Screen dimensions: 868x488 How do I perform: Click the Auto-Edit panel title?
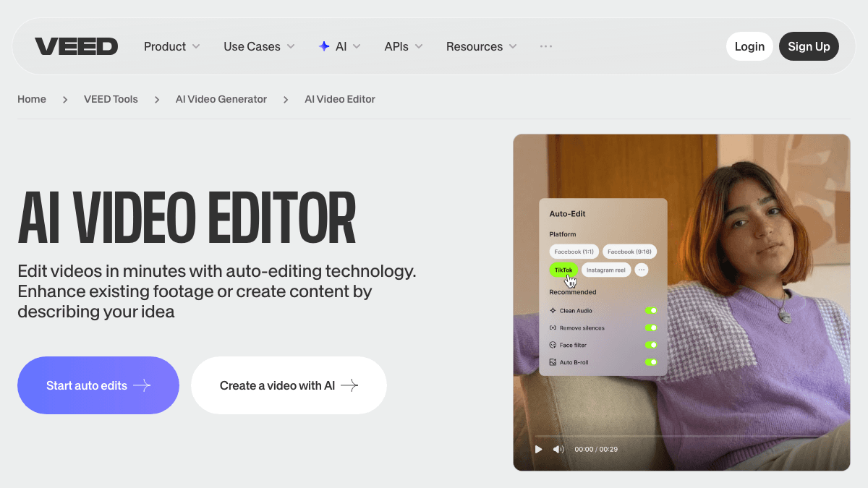coord(568,214)
